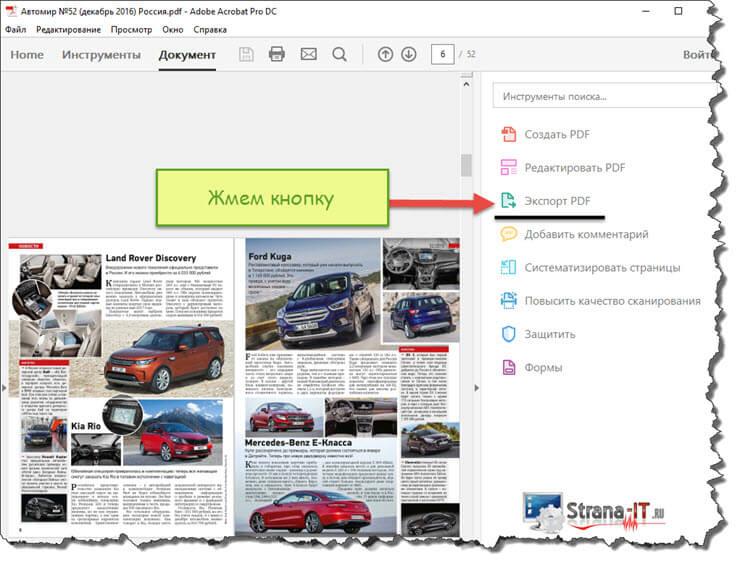This screenshot has height=566, width=740.
Task: Go to previous page arrow button
Action: pos(385,54)
